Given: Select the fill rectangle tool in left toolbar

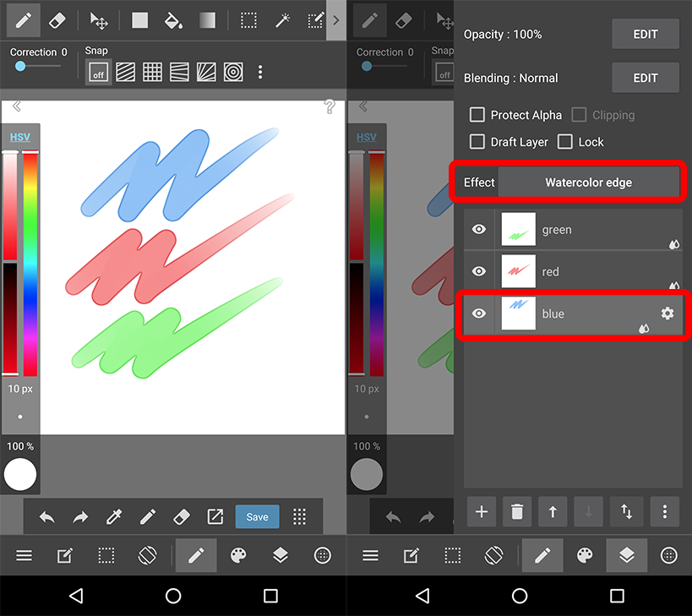Looking at the screenshot, I should point(140,20).
